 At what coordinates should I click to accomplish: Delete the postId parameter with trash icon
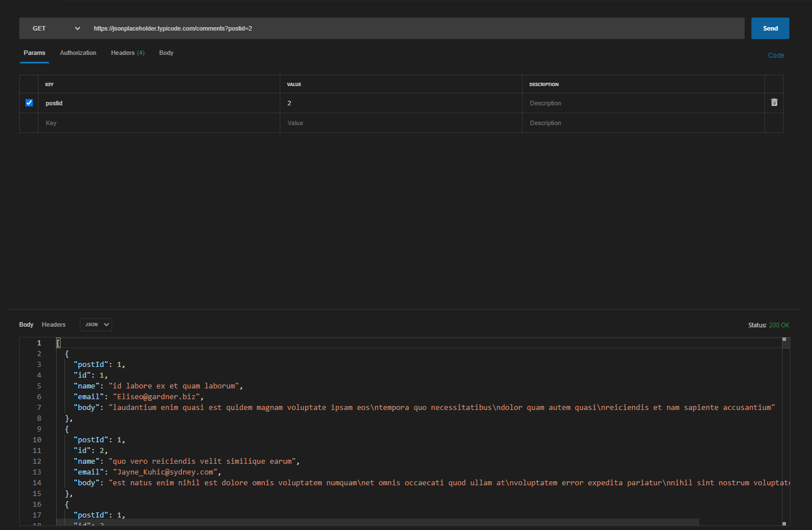pyautogui.click(x=774, y=102)
